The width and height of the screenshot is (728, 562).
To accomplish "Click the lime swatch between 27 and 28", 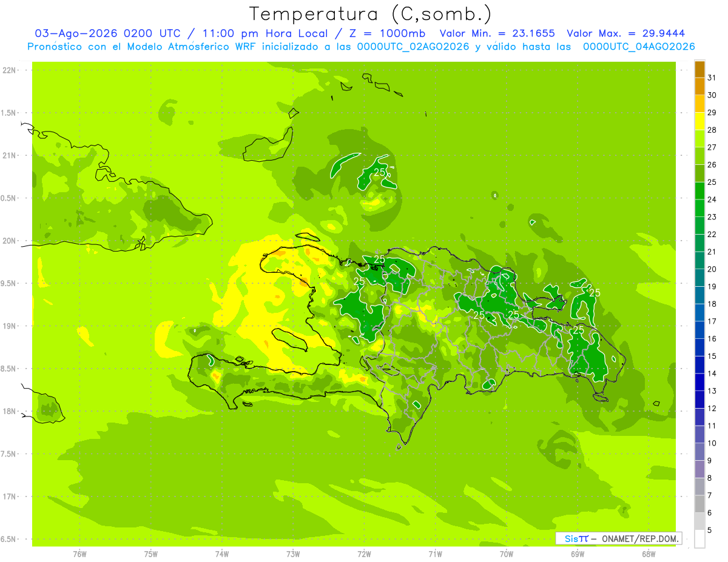I will [699, 139].
